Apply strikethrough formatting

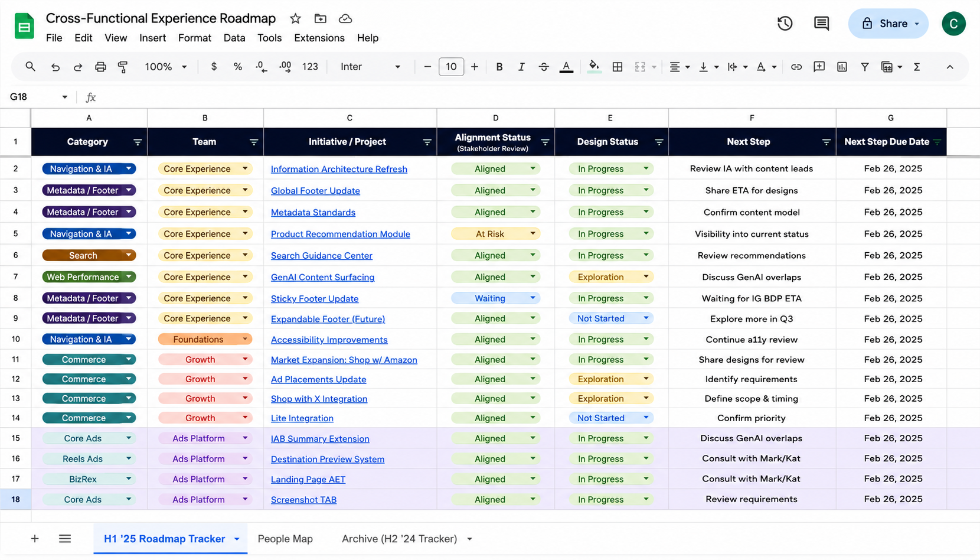544,67
